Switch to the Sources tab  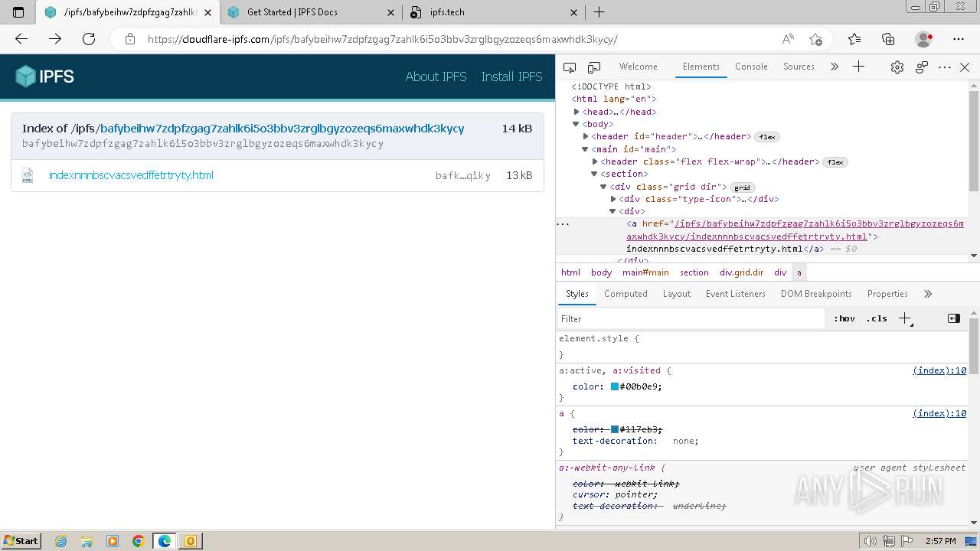click(799, 67)
